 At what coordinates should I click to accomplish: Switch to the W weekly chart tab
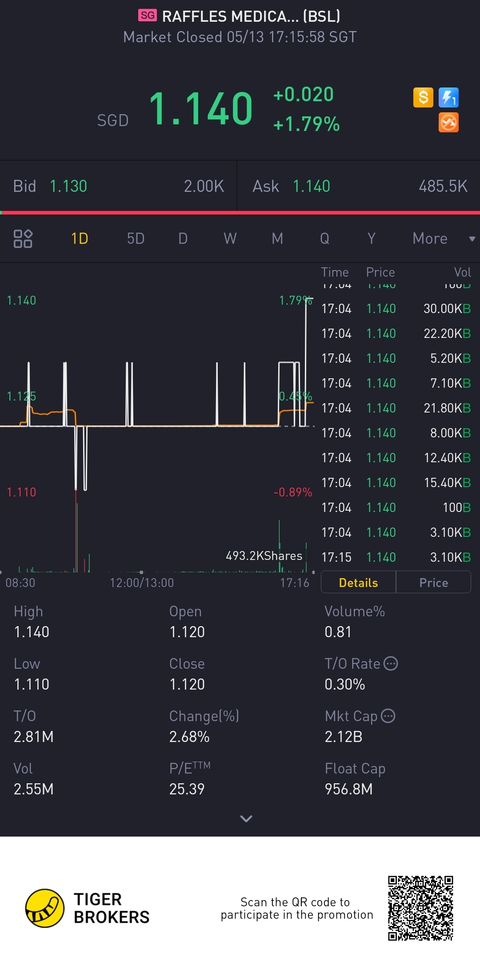coord(230,238)
